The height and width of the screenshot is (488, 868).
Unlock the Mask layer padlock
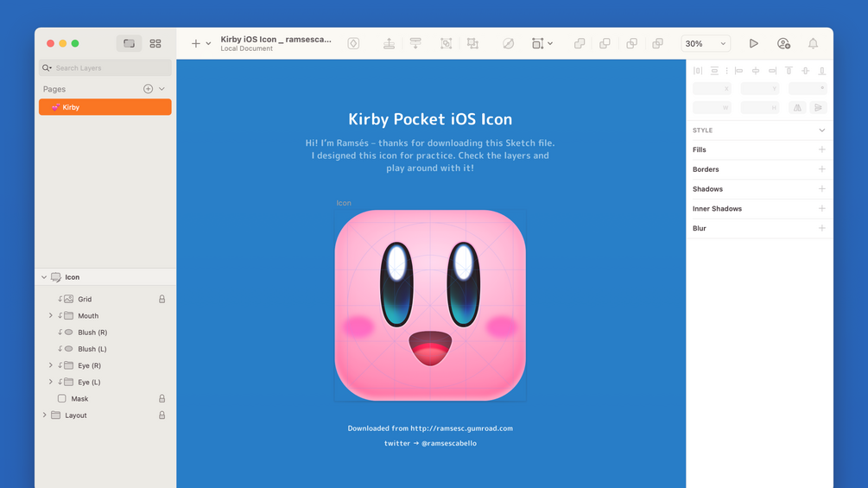tap(162, 398)
